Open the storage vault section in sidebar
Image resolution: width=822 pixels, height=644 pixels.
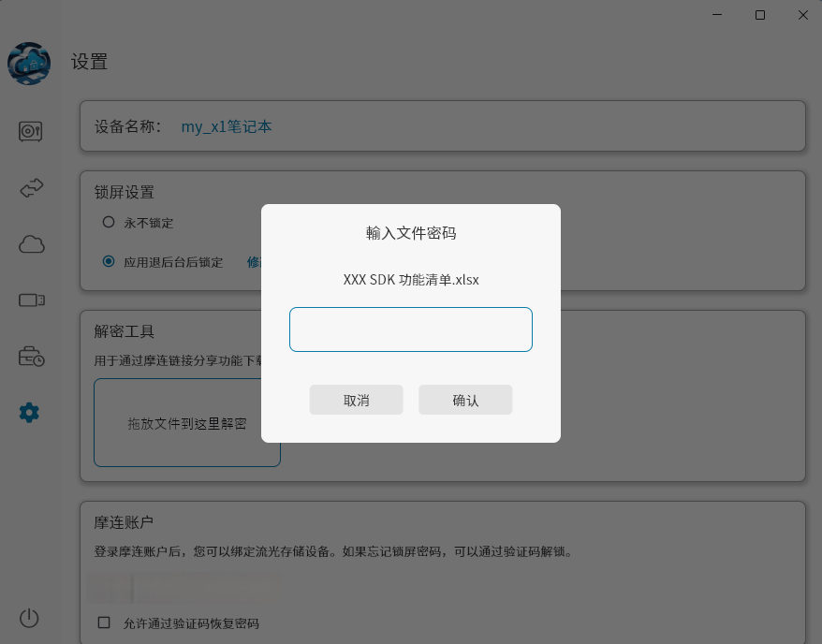pyautogui.click(x=29, y=131)
